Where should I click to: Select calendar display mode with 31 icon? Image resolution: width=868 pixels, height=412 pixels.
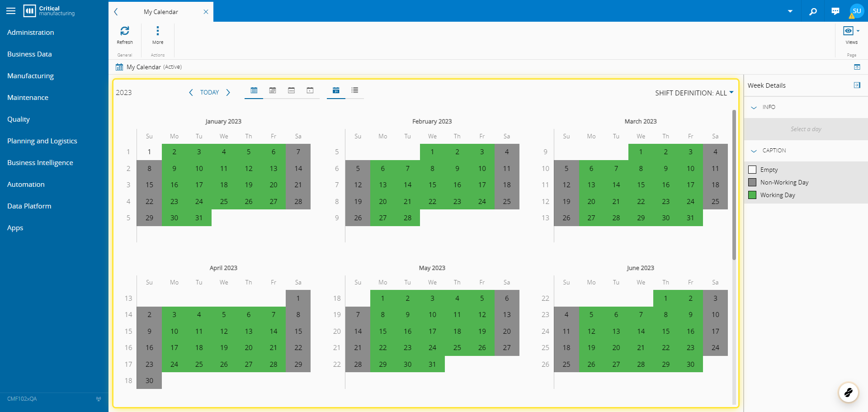point(336,90)
